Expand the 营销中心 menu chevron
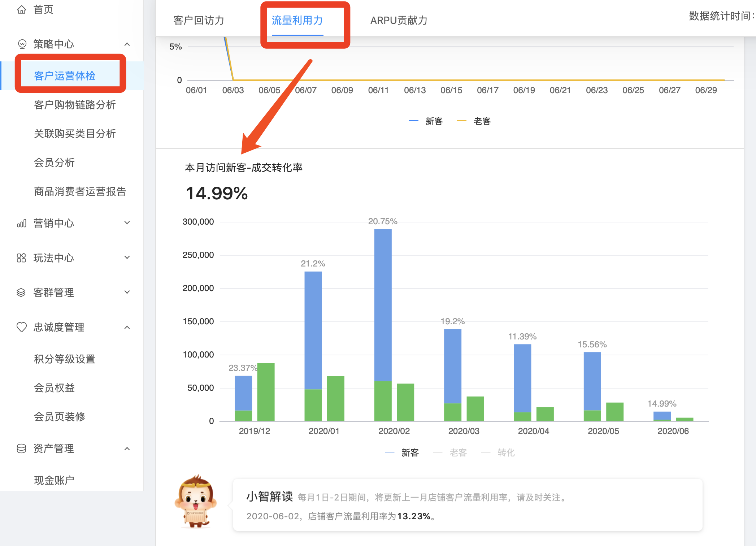Screen dimensions: 756x546 point(127,223)
